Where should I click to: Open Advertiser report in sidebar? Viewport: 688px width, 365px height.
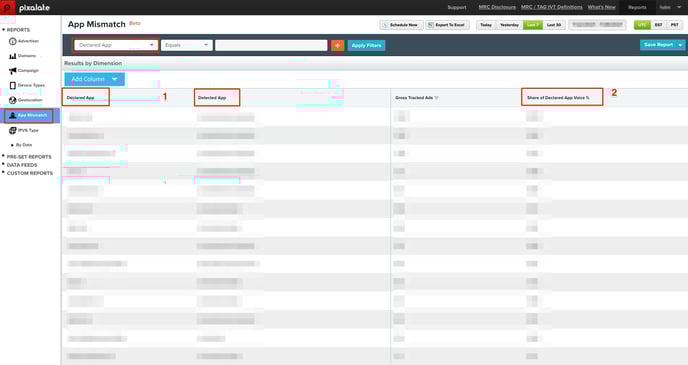pos(29,41)
